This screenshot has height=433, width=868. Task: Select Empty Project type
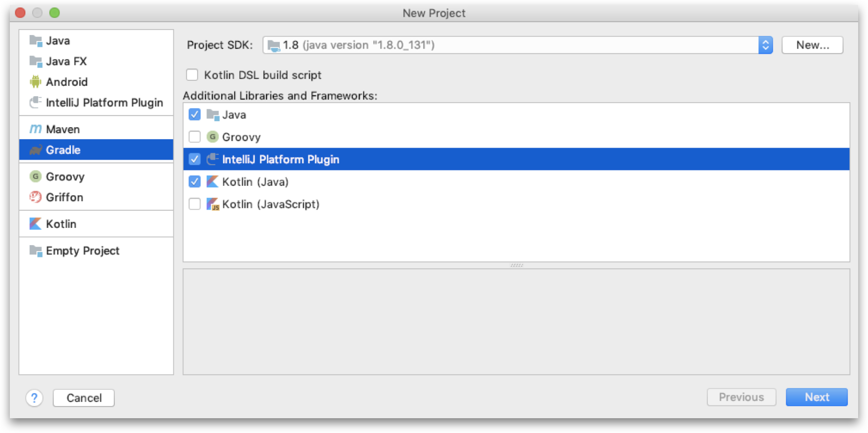96,251
